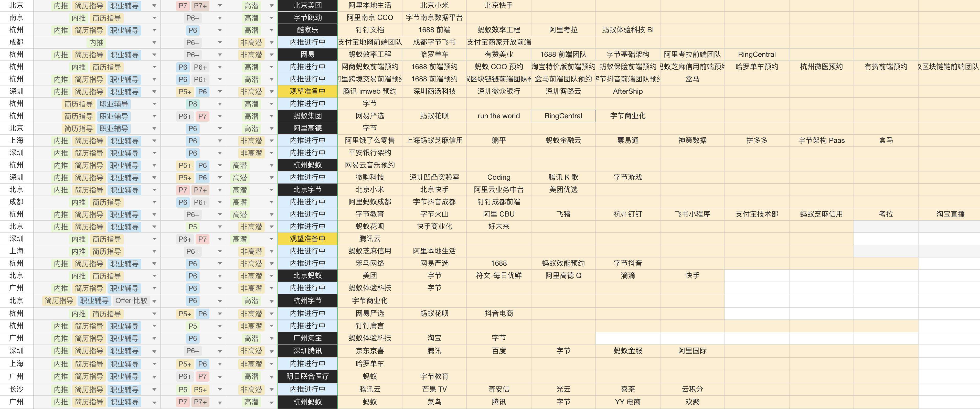Select the AfterShip cell
The image size is (980, 409).
click(628, 91)
